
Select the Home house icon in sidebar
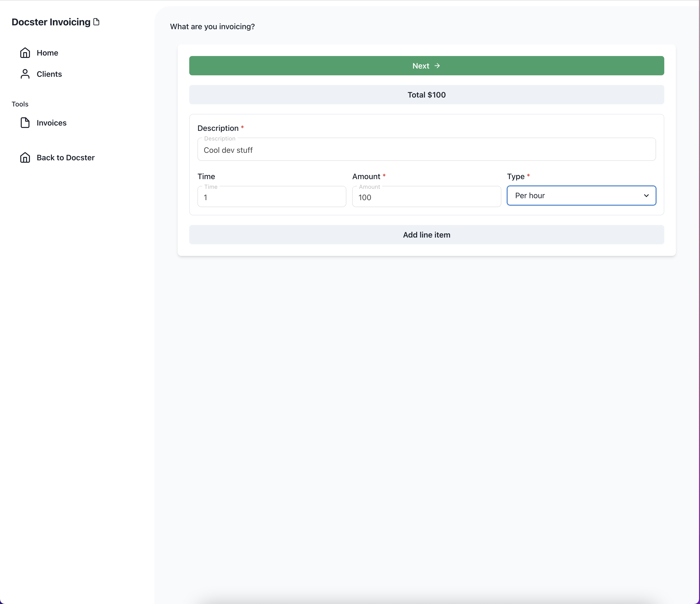point(25,52)
